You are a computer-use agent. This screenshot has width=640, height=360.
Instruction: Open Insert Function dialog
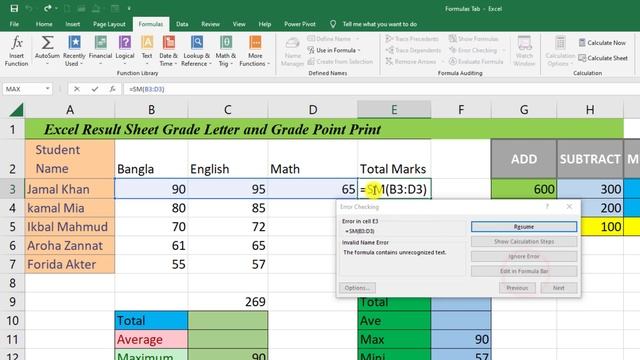pos(16,51)
